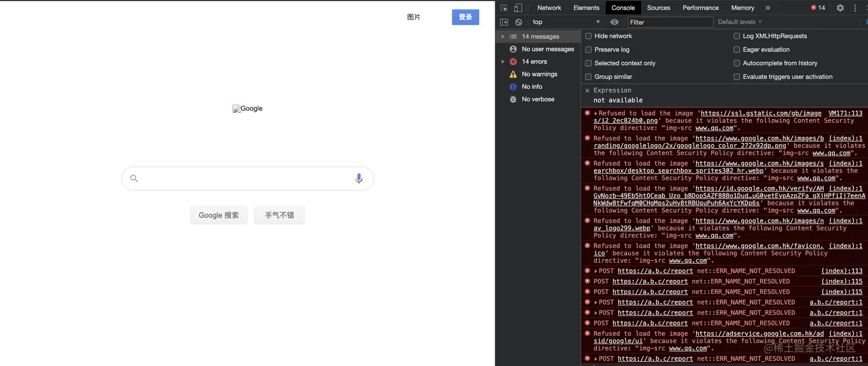The width and height of the screenshot is (868, 366).
Task: Click the bug icon beside No verbose
Action: (513, 99)
